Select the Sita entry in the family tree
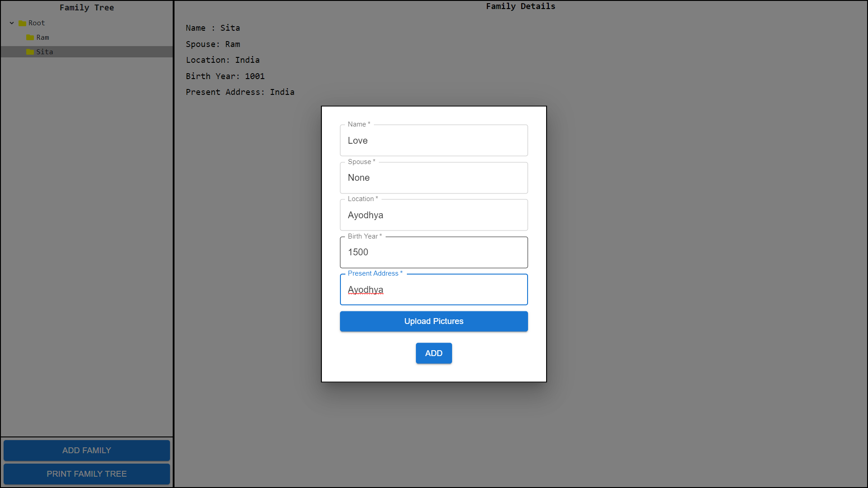 (x=45, y=52)
